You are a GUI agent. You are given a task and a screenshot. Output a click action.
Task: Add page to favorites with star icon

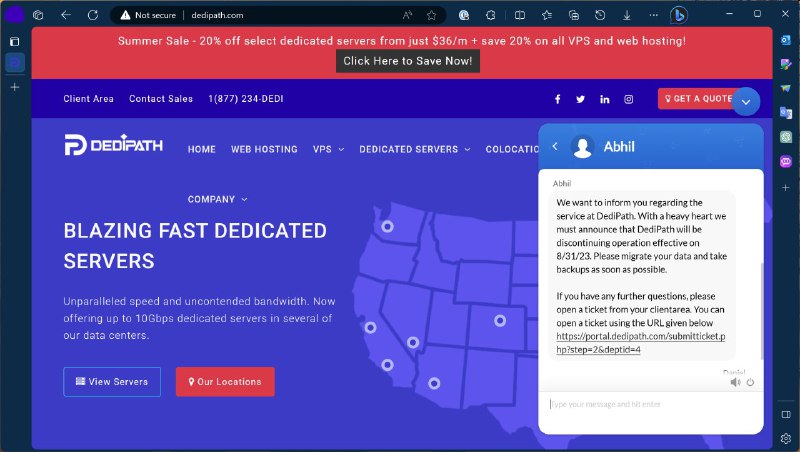pos(432,15)
